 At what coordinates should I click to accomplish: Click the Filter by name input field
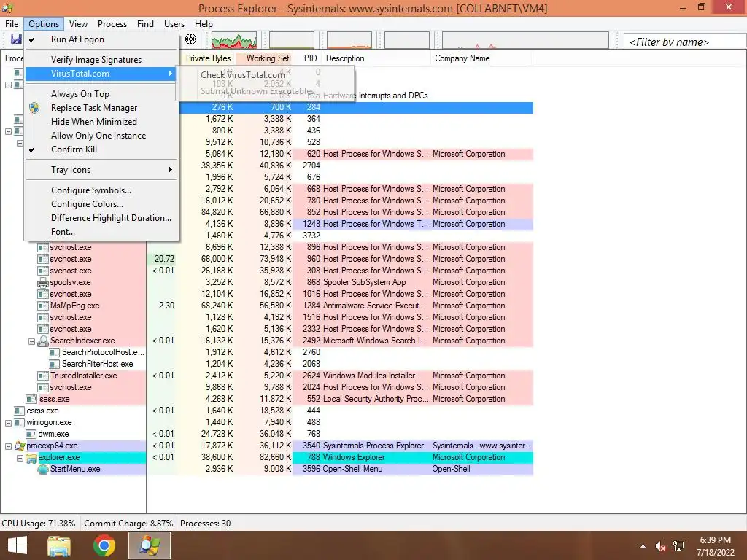[685, 42]
